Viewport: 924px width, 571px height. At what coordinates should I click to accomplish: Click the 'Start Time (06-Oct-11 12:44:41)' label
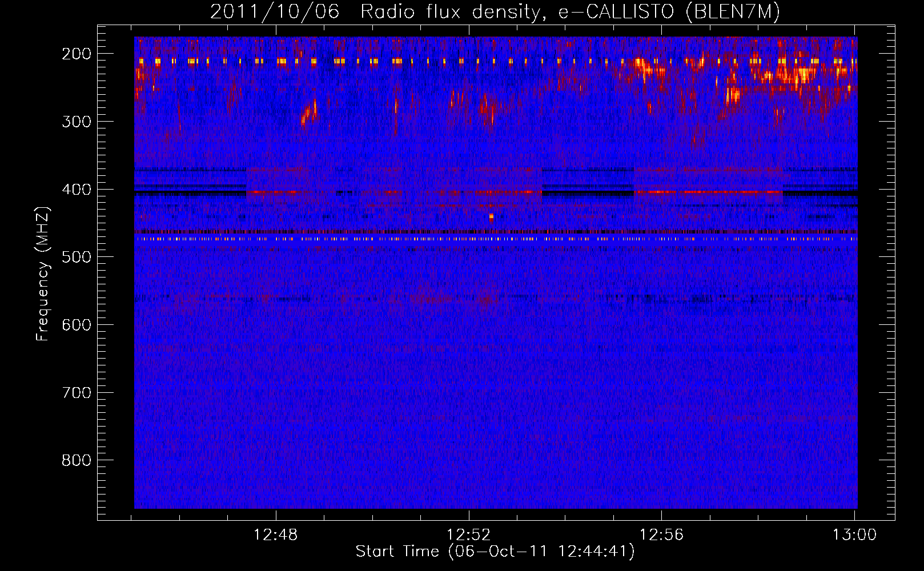tap(495, 551)
